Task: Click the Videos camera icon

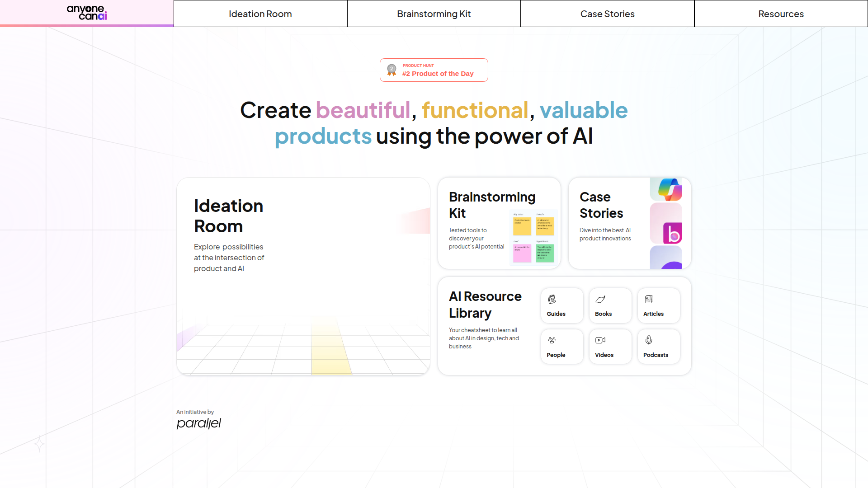Action: pyautogui.click(x=600, y=340)
